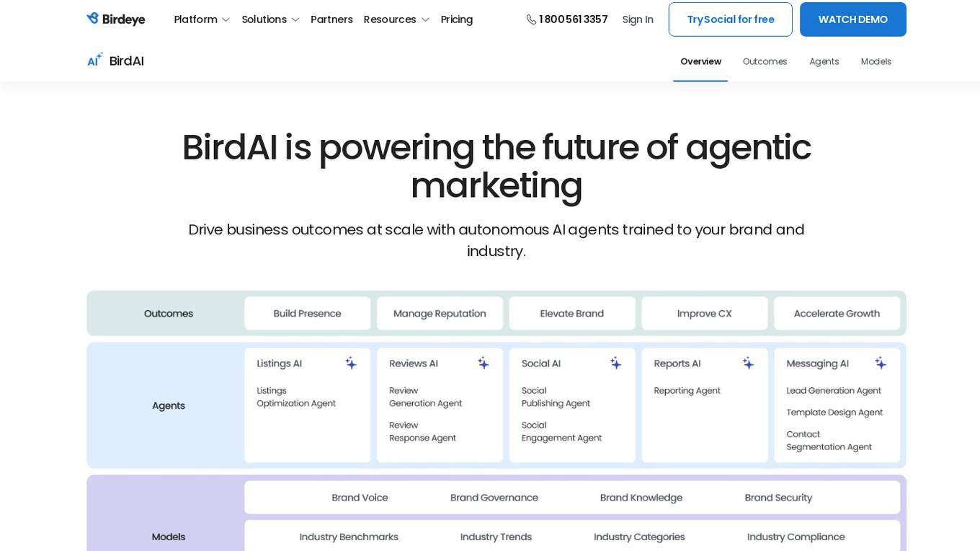980x551 pixels.
Task: Click Industry Trends in the Models section
Action: pos(496,537)
